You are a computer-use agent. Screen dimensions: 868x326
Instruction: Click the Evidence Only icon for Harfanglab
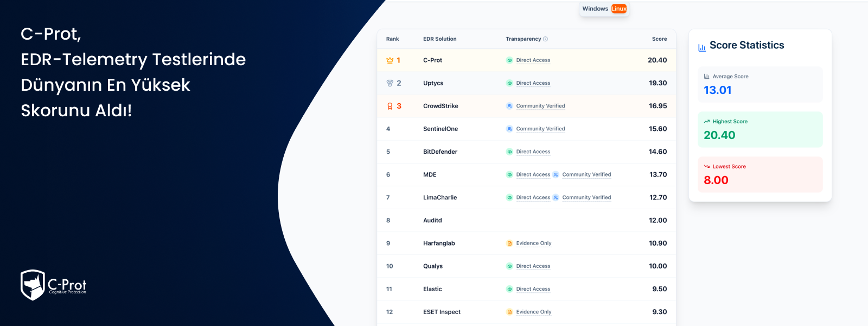(x=509, y=243)
